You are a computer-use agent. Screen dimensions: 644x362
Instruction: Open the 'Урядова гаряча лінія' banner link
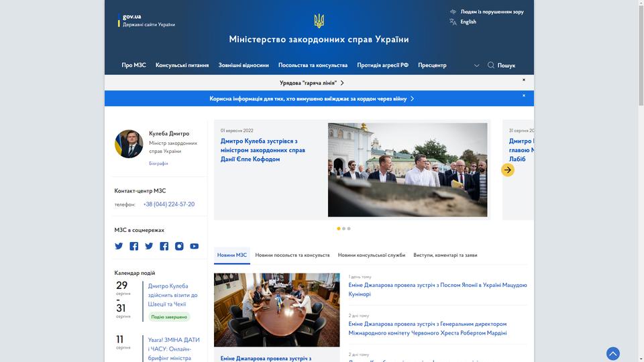coord(312,83)
